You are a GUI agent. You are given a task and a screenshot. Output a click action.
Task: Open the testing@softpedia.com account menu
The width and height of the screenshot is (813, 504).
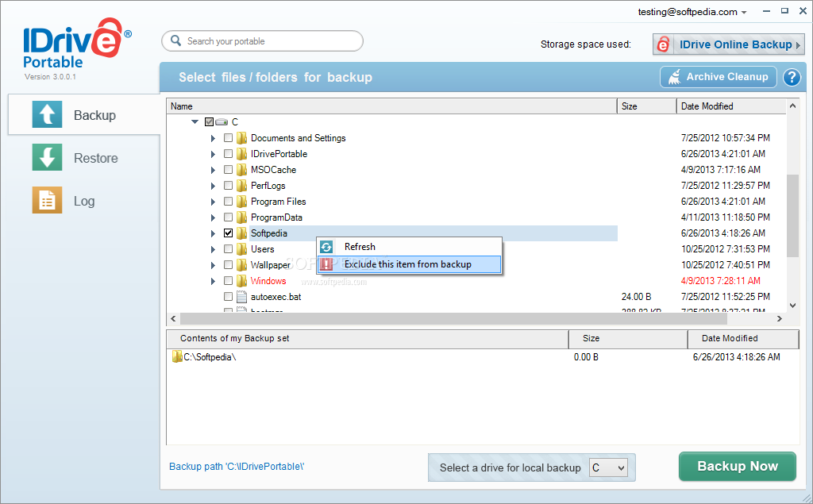(692, 12)
